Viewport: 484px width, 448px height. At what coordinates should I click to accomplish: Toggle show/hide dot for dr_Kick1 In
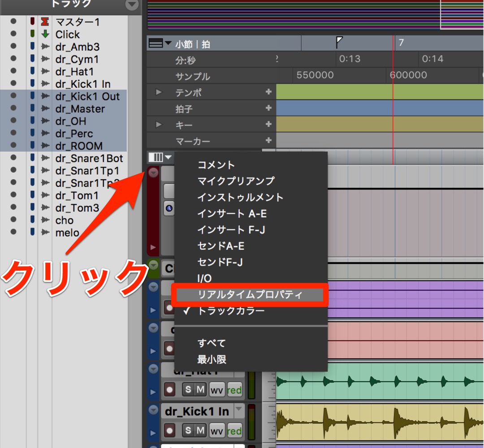(x=13, y=83)
